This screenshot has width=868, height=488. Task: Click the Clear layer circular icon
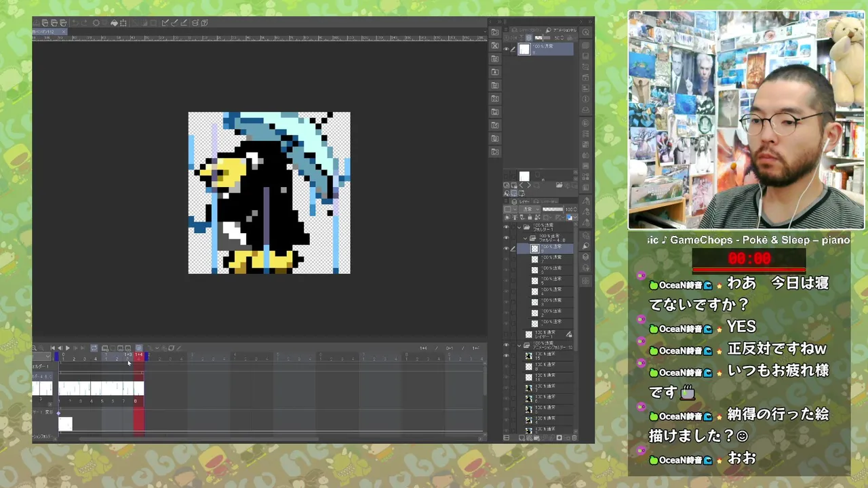96,23
